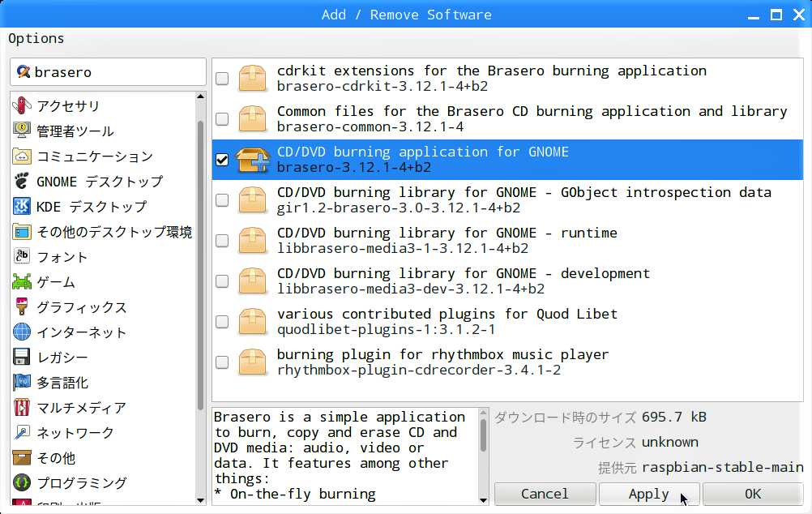Click the description pane scrollbar thumb

point(484,435)
